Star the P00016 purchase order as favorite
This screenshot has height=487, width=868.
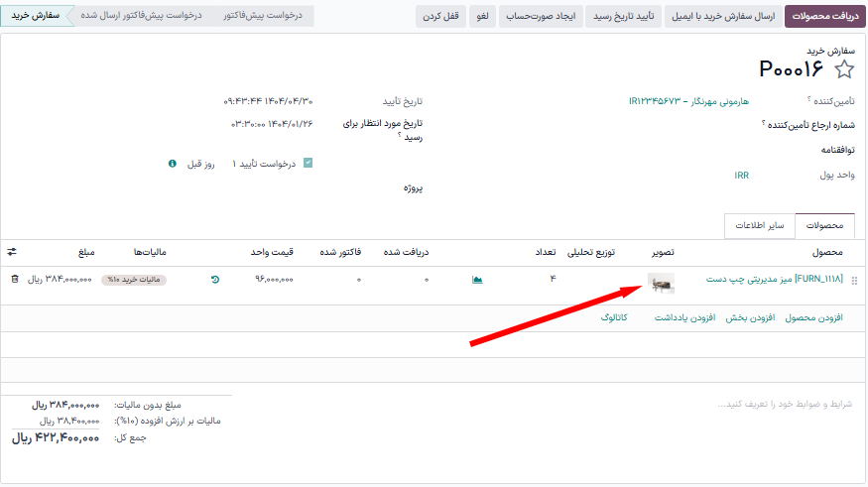point(843,68)
